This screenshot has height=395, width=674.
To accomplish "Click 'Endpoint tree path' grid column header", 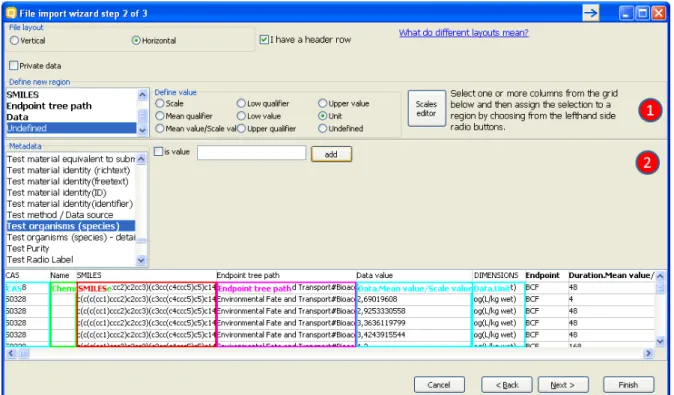I will click(286, 275).
